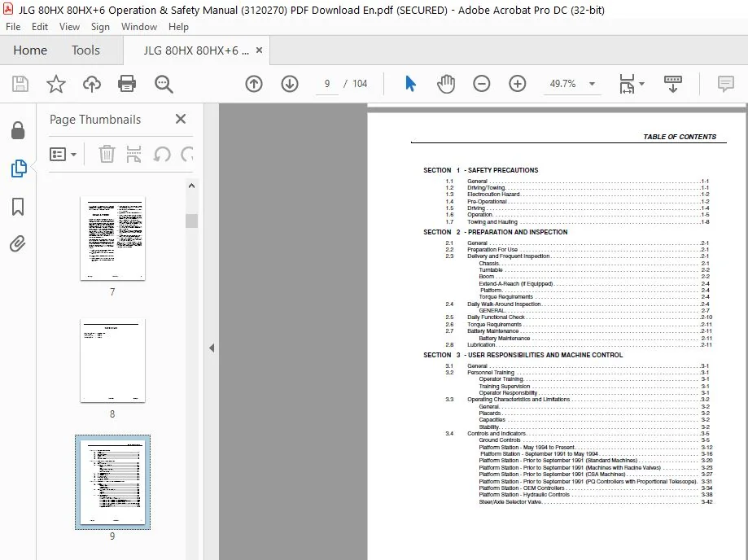748x560 pixels.
Task: Choose the Selection arrow tool
Action: pyautogui.click(x=410, y=84)
